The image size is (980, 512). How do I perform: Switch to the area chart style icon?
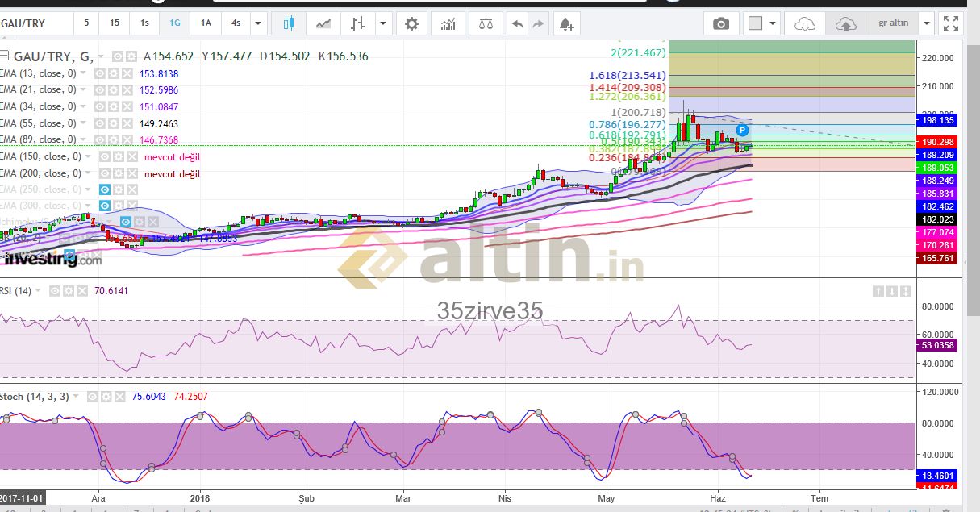click(x=324, y=23)
